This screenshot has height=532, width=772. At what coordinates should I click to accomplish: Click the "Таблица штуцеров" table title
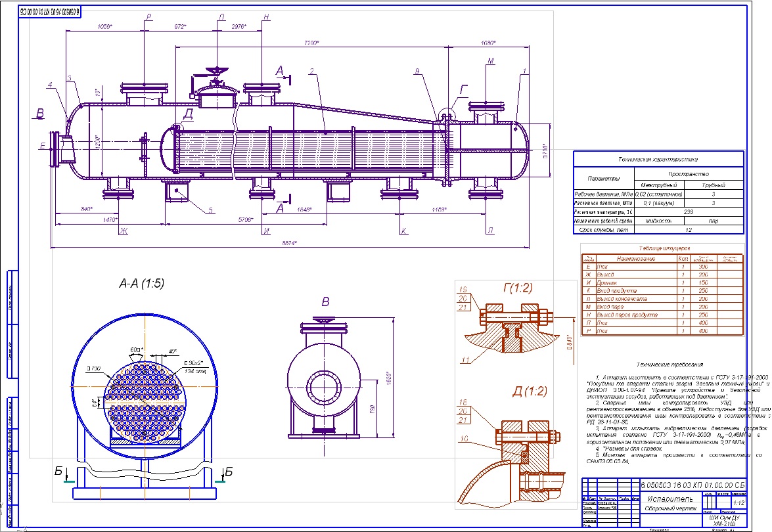click(x=664, y=248)
